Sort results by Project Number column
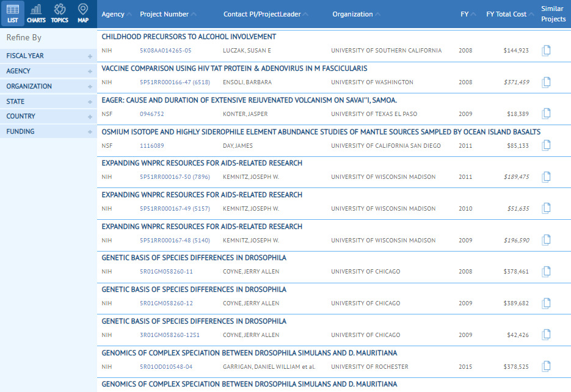571x392 pixels. click(168, 14)
